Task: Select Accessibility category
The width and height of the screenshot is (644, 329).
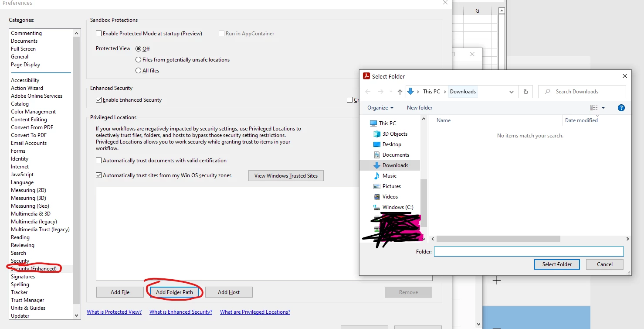Action: (25, 80)
